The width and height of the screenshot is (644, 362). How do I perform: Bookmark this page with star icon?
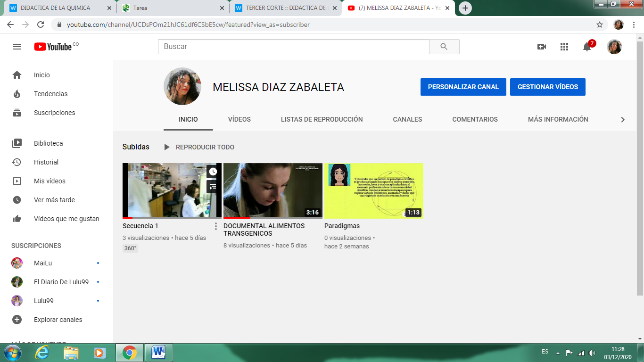[600, 25]
